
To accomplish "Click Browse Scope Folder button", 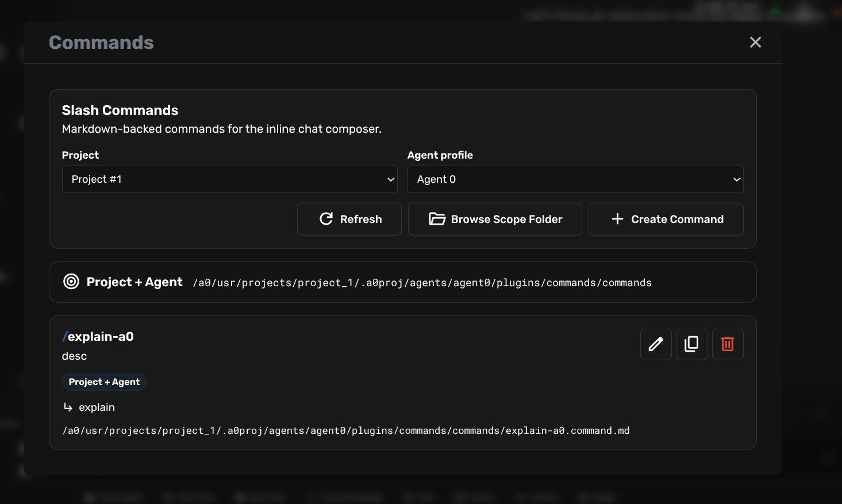I will tap(495, 219).
